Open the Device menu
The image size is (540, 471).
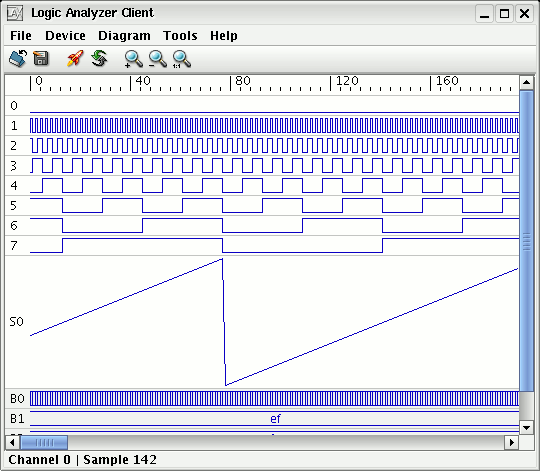coord(65,36)
